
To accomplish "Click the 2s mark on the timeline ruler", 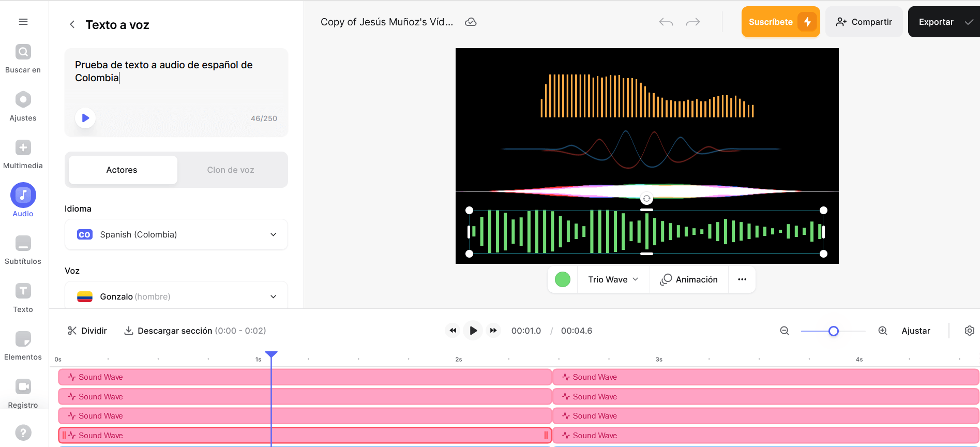I will tap(458, 359).
